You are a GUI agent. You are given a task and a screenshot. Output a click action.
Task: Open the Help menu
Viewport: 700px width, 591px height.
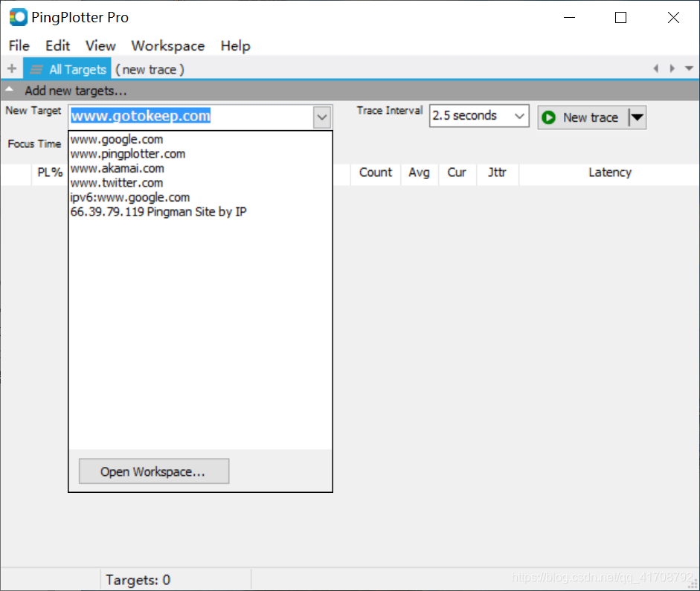click(x=235, y=46)
